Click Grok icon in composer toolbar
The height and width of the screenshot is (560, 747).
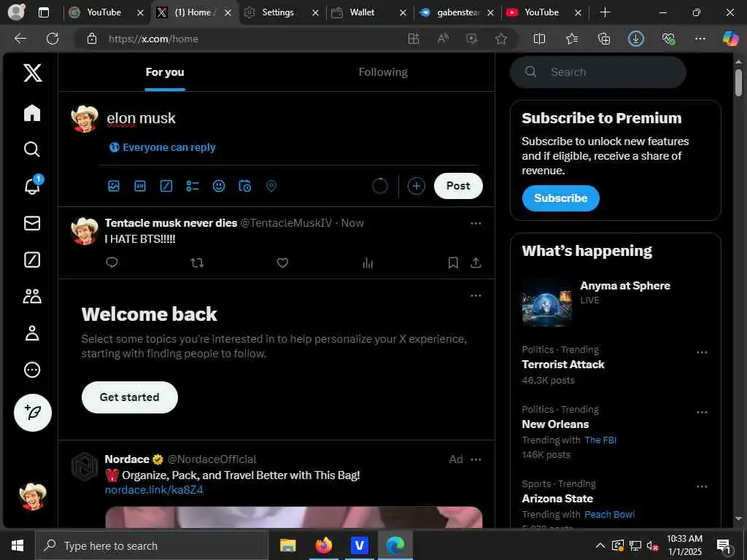[x=166, y=186]
